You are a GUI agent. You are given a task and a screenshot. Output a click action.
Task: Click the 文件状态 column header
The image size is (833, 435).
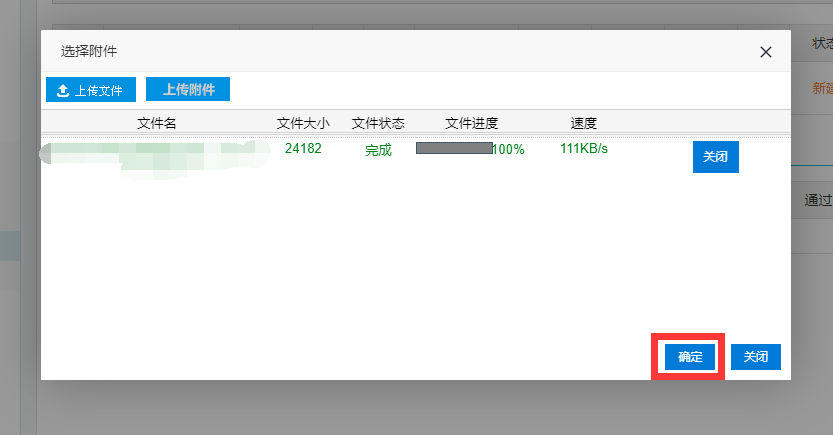point(378,124)
